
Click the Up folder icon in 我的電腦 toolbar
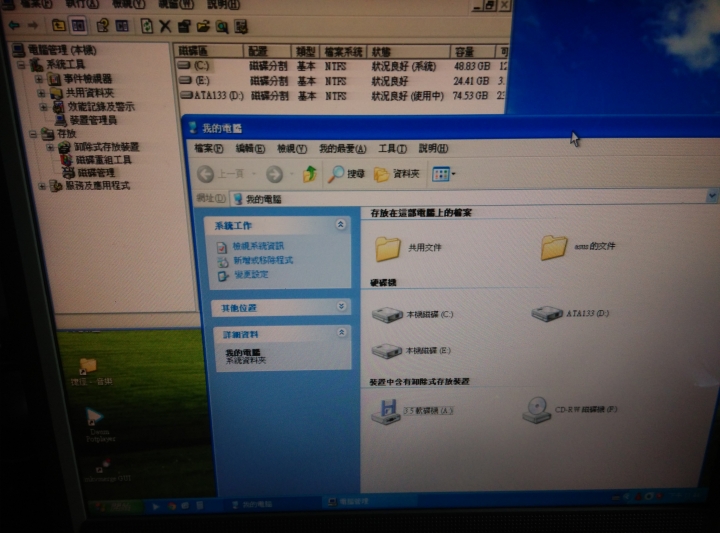coord(309,174)
